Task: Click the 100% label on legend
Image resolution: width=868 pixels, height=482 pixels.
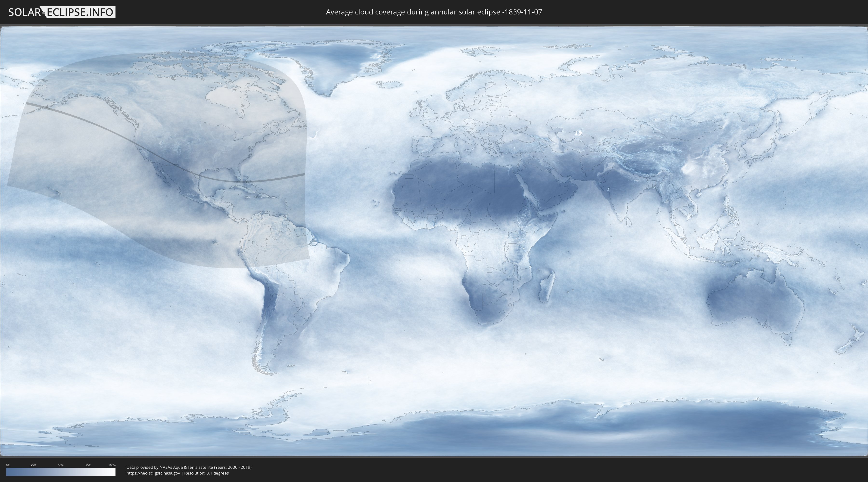Action: [112, 465]
